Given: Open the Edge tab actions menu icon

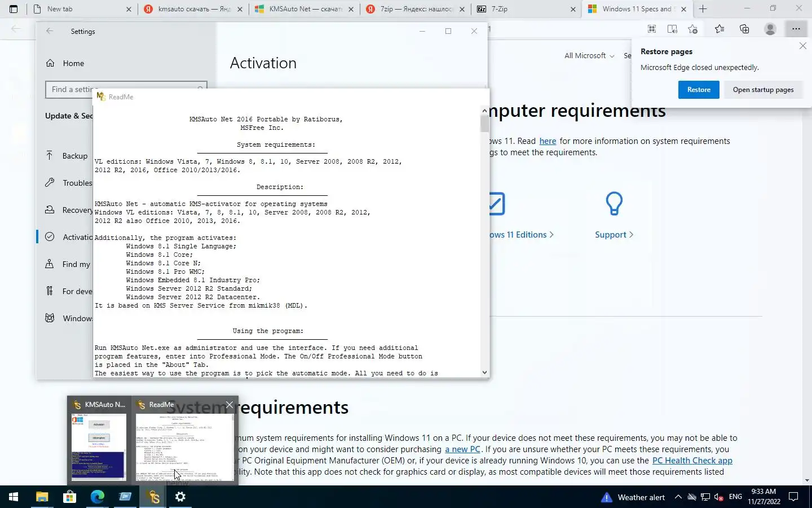Looking at the screenshot, I should (14, 9).
